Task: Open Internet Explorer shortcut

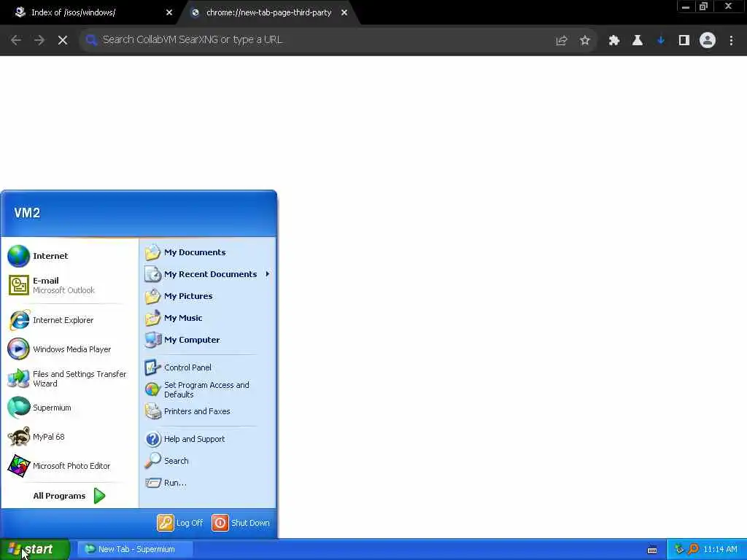Action: click(69, 320)
